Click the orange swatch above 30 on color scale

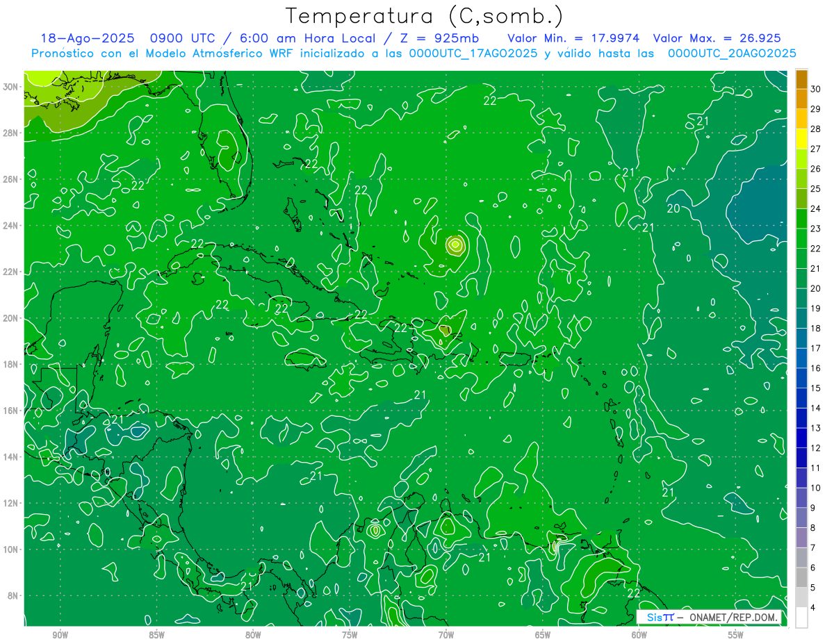point(801,79)
